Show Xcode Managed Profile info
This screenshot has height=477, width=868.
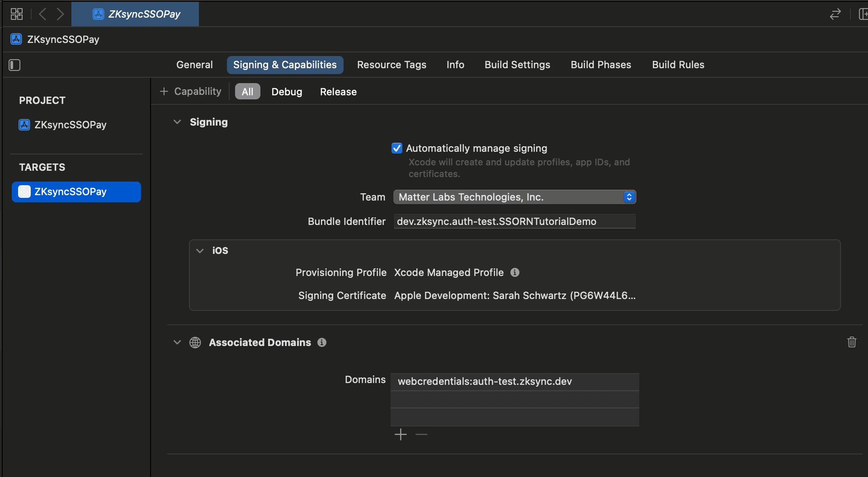pyautogui.click(x=514, y=272)
